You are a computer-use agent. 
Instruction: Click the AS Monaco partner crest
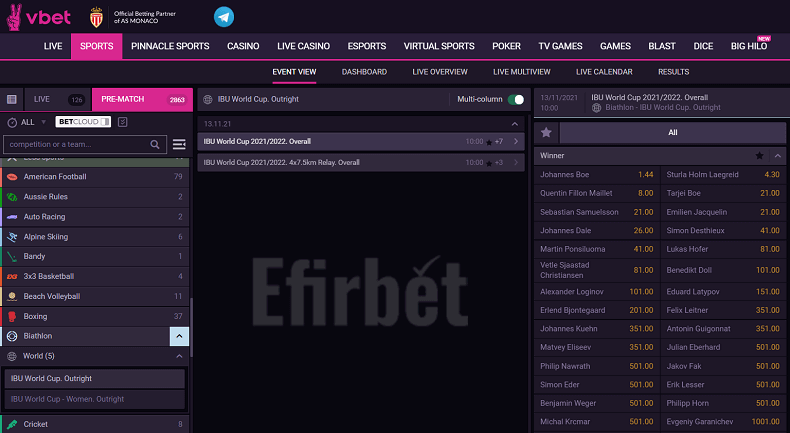[96, 17]
